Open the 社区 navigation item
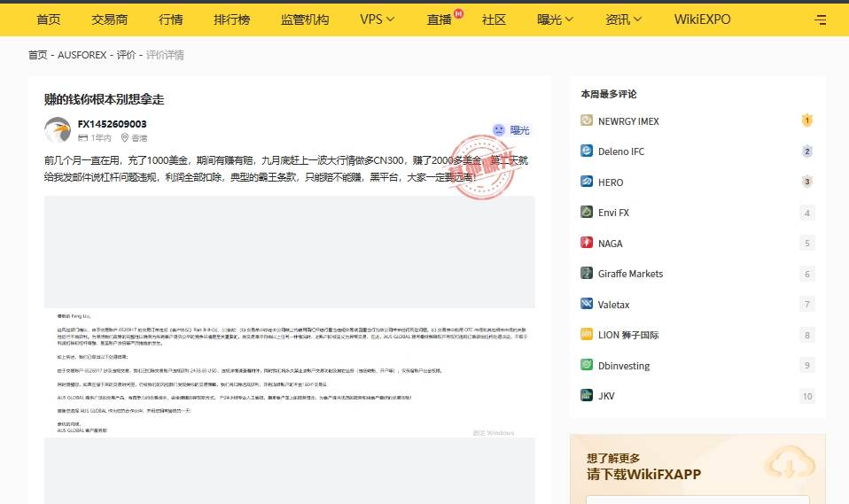Viewport: 849px width, 504px height. 494,19
